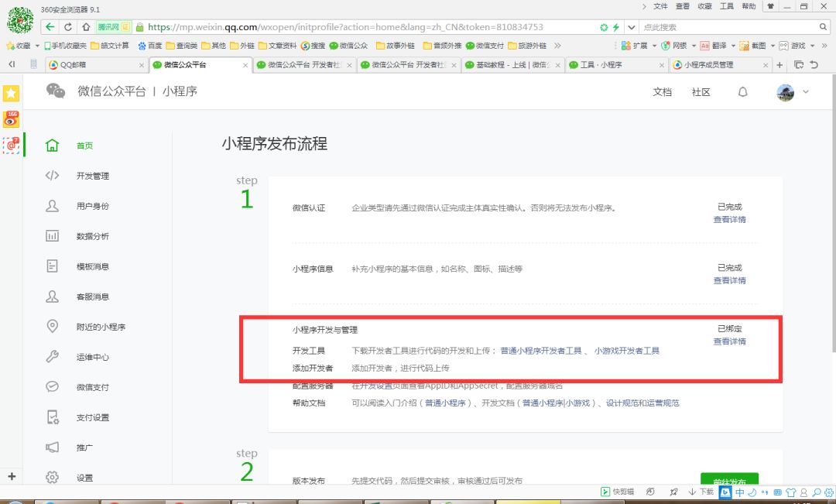The width and height of the screenshot is (836, 504).
Task: Open the 工具 menu in title bar
Action: click(727, 6)
